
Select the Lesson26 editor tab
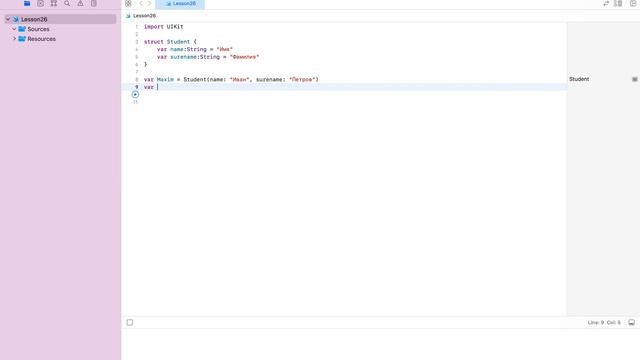180,4
